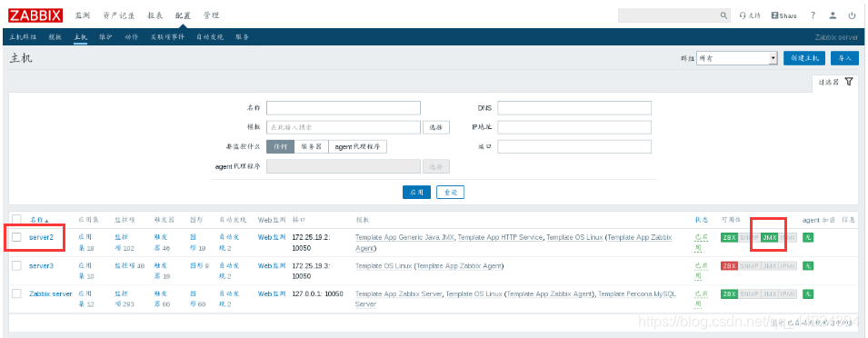The image size is (868, 338).
Task: Click the DNS filter input field
Action: (x=574, y=108)
